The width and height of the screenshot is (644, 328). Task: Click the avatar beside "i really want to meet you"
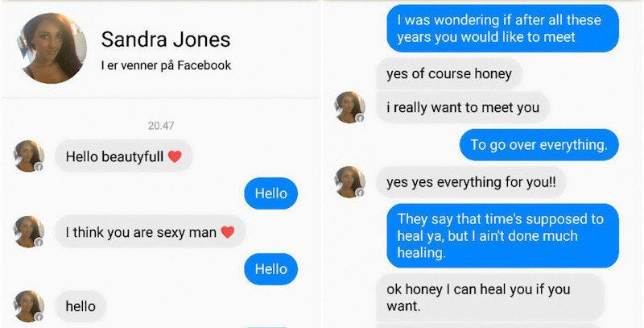point(350,107)
